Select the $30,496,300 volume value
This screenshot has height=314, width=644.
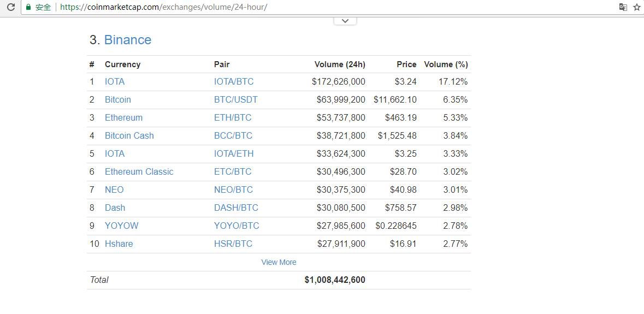tap(341, 171)
